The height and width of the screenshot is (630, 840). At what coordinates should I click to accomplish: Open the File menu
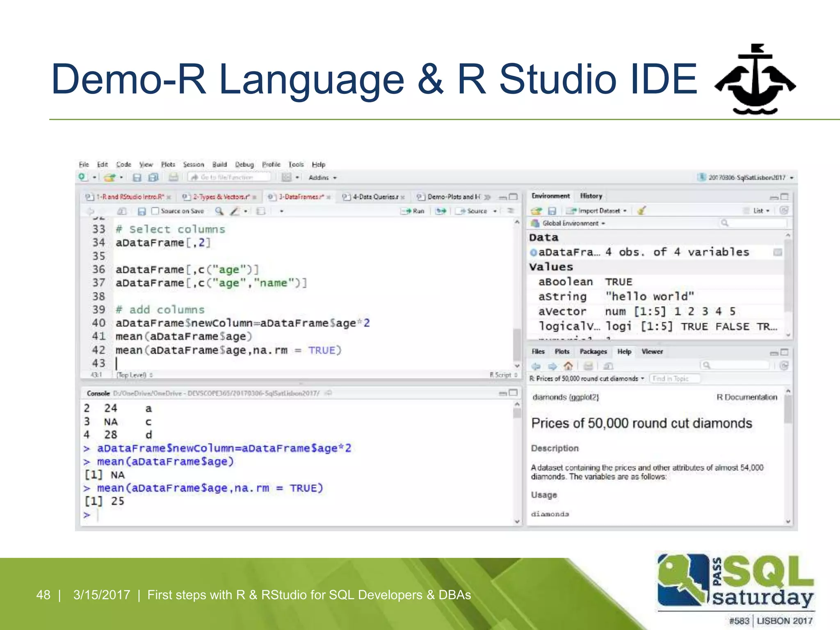(x=84, y=164)
